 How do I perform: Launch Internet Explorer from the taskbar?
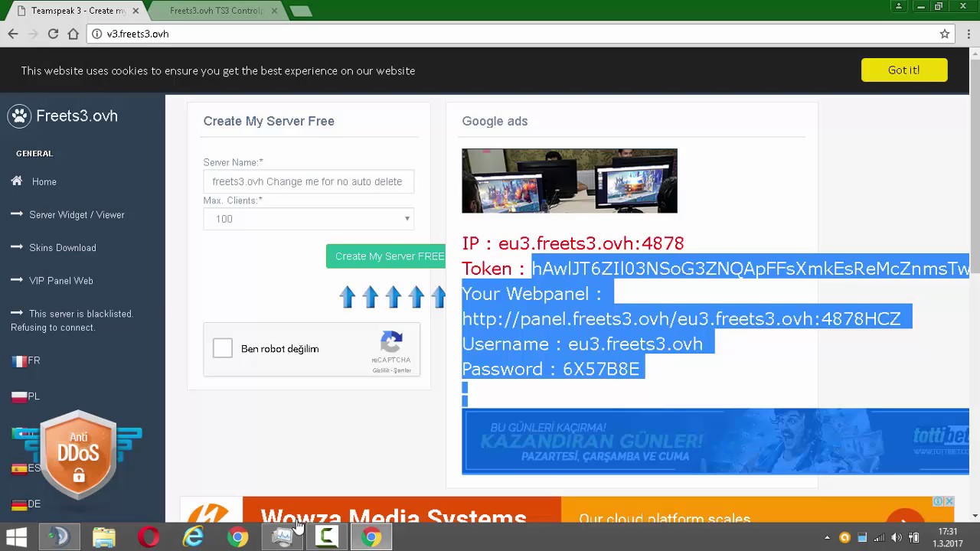pyautogui.click(x=193, y=537)
